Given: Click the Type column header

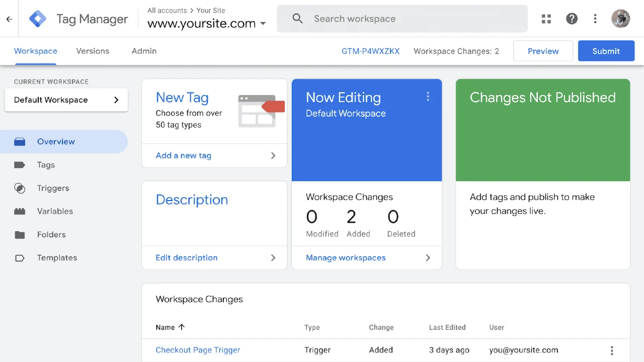Looking at the screenshot, I should point(312,327).
